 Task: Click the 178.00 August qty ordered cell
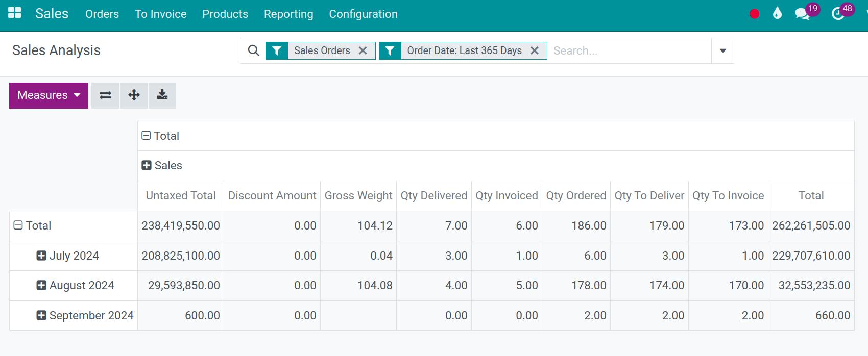[x=576, y=285]
